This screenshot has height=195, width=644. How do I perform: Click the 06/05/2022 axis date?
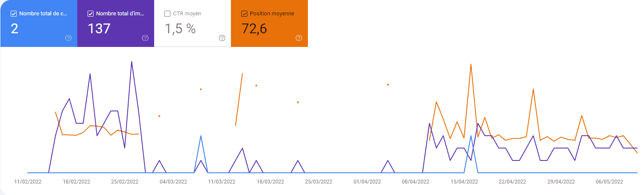609,181
